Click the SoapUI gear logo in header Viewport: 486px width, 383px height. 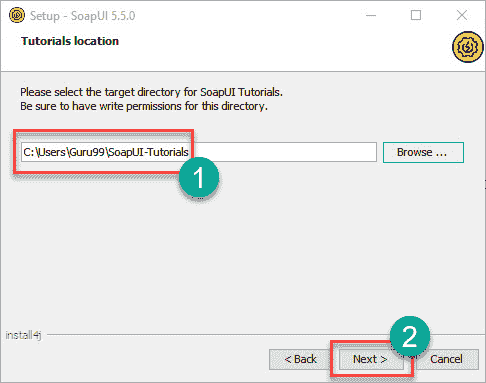[468, 47]
